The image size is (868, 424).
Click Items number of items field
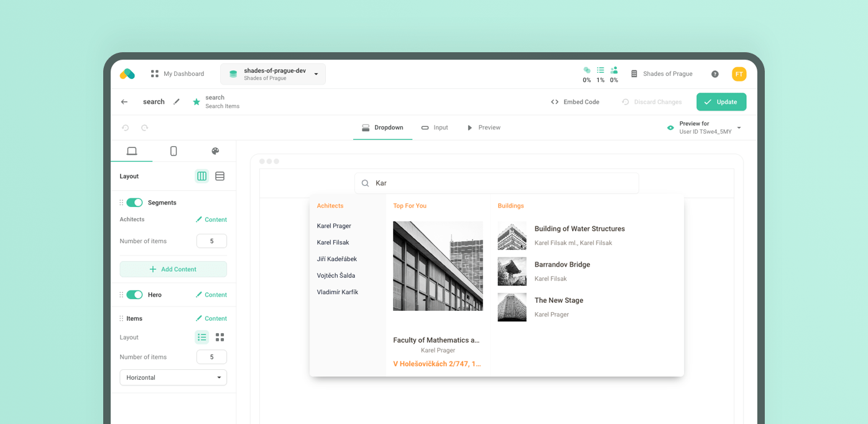pos(211,357)
